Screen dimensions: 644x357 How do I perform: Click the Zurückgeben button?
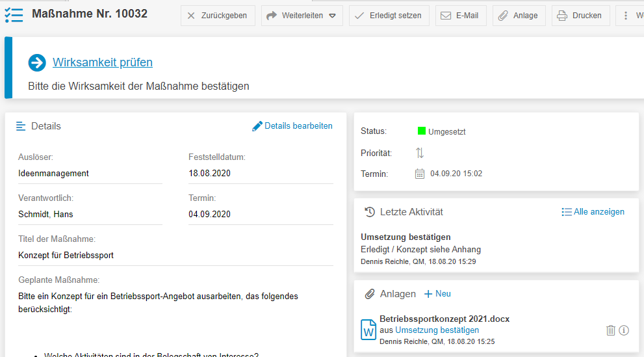pos(218,16)
